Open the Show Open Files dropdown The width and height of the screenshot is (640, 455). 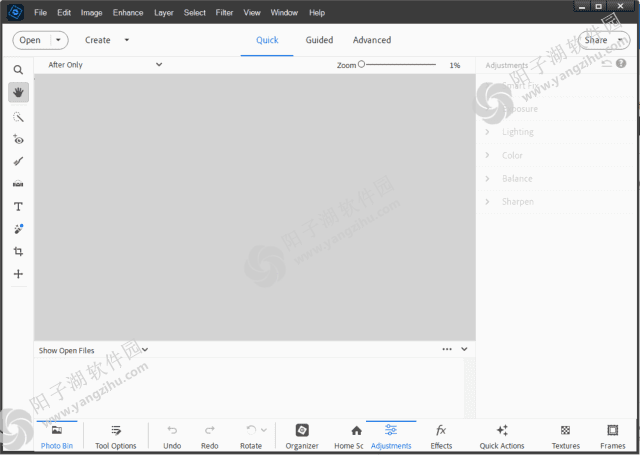93,350
